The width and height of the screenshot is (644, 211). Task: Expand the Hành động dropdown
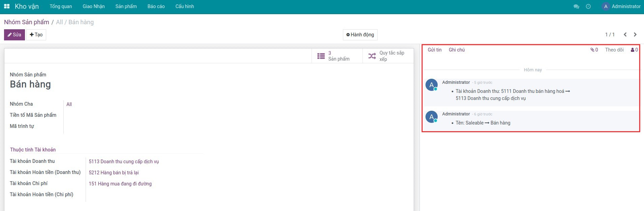(x=360, y=35)
